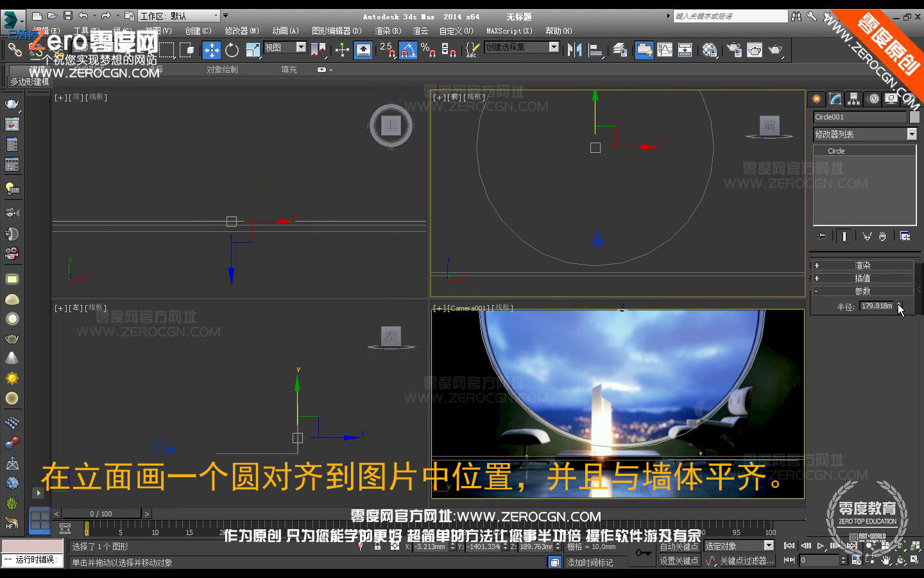
Task: Open the Schematic View icon
Action: pyautogui.click(x=685, y=50)
